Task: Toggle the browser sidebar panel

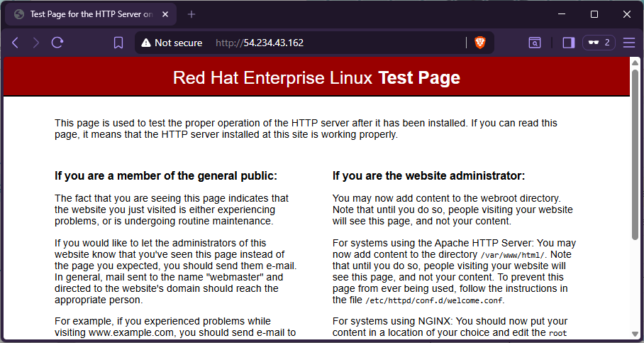Action: coord(568,43)
